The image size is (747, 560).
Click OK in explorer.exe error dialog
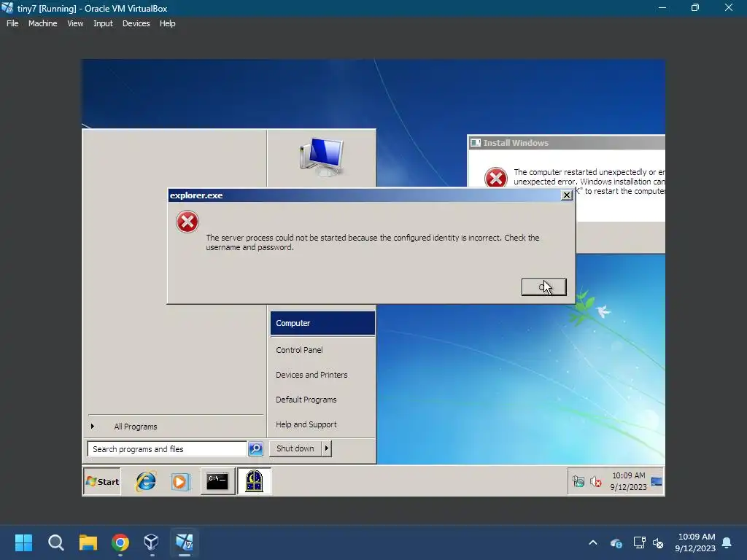544,287
